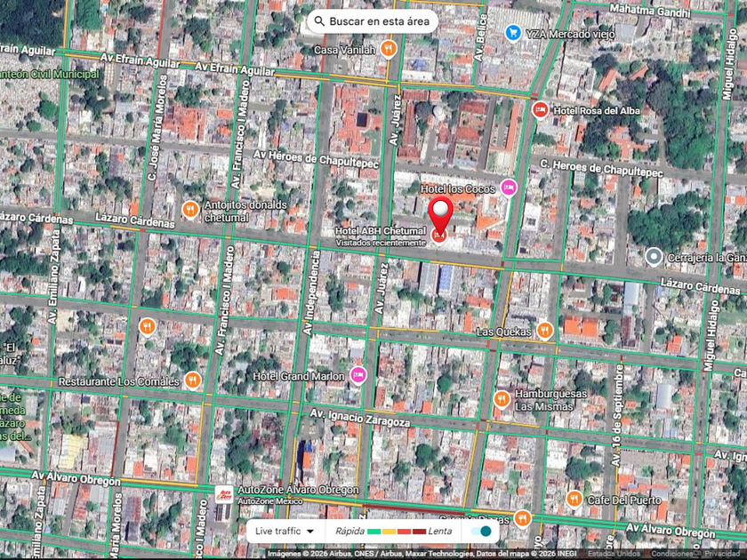Screen dimensions: 747x560
Task: Select the 'Cafe Del Puerto' label
Action: point(624,500)
